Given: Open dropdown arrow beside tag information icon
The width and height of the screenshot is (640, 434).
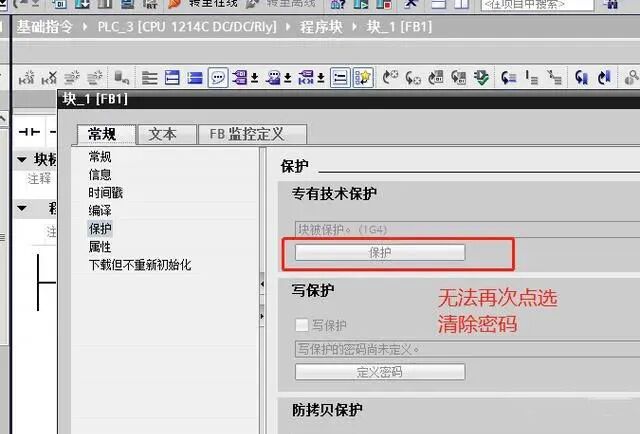Looking at the screenshot, I should click(x=288, y=77).
